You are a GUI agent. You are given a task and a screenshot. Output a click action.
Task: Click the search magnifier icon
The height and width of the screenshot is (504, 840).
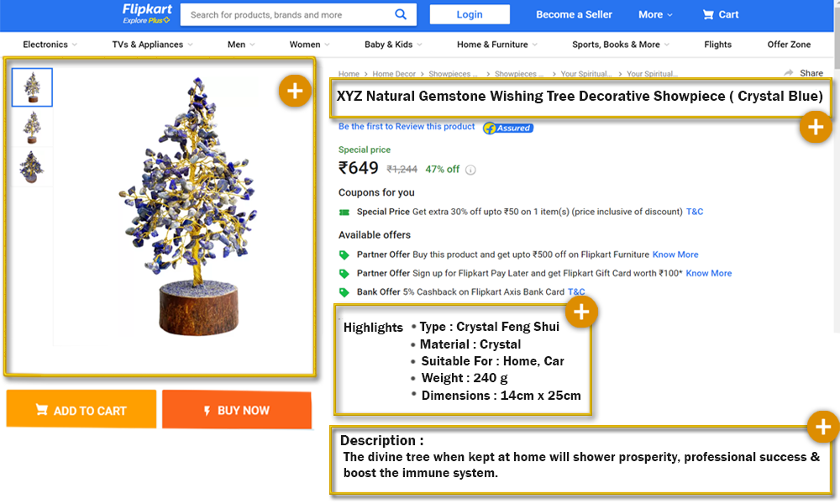tap(401, 14)
